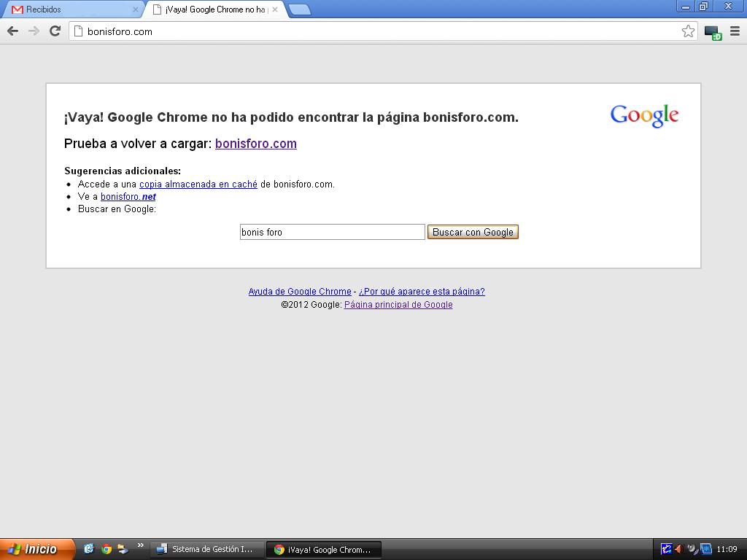The width and height of the screenshot is (747, 560).
Task: Click the search box containing bonis foro
Action: pos(332,232)
